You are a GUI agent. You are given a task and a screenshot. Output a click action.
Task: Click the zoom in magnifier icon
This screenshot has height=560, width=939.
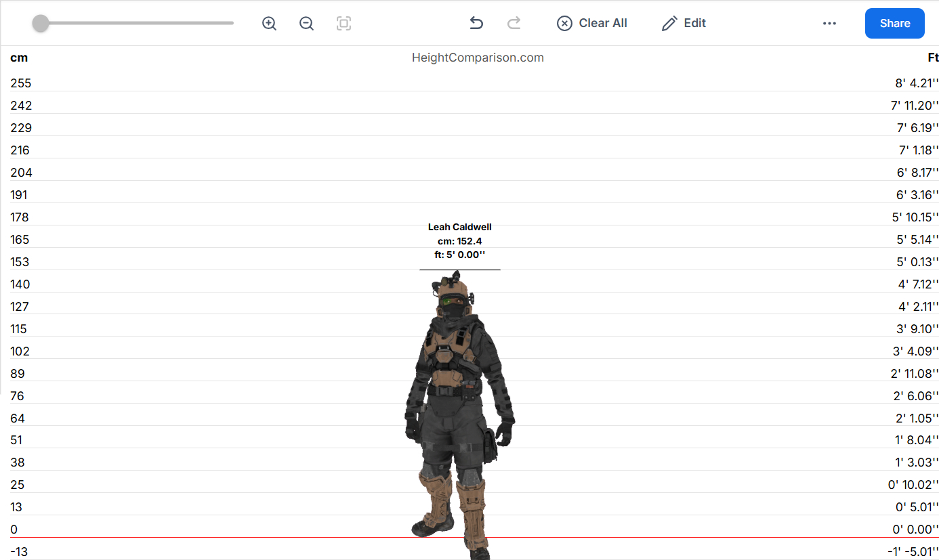click(x=269, y=24)
